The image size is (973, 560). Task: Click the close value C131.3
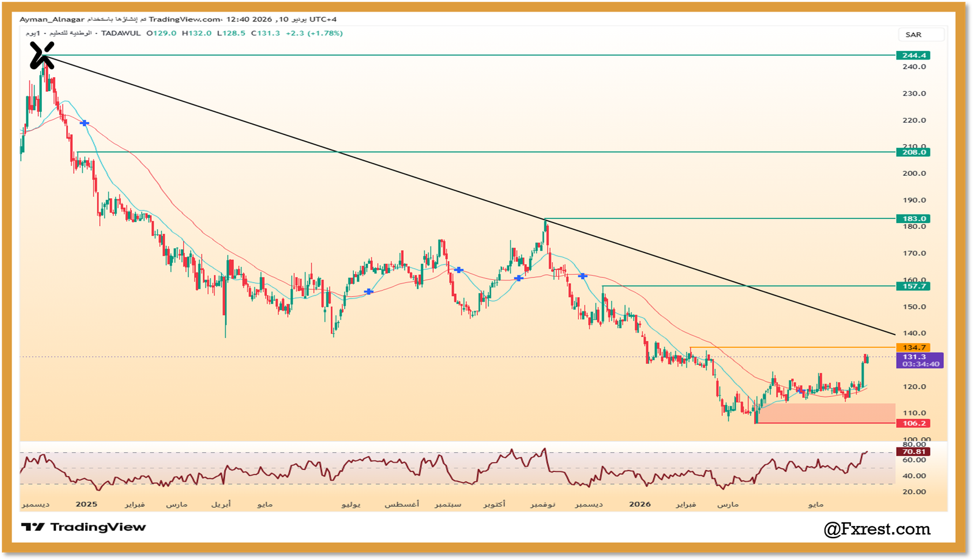pos(266,33)
